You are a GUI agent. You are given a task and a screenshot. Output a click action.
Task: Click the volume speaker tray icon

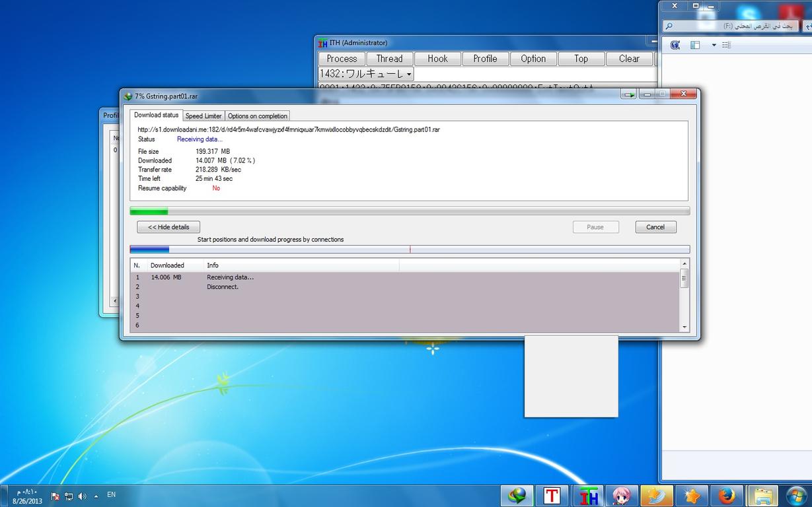pos(82,496)
